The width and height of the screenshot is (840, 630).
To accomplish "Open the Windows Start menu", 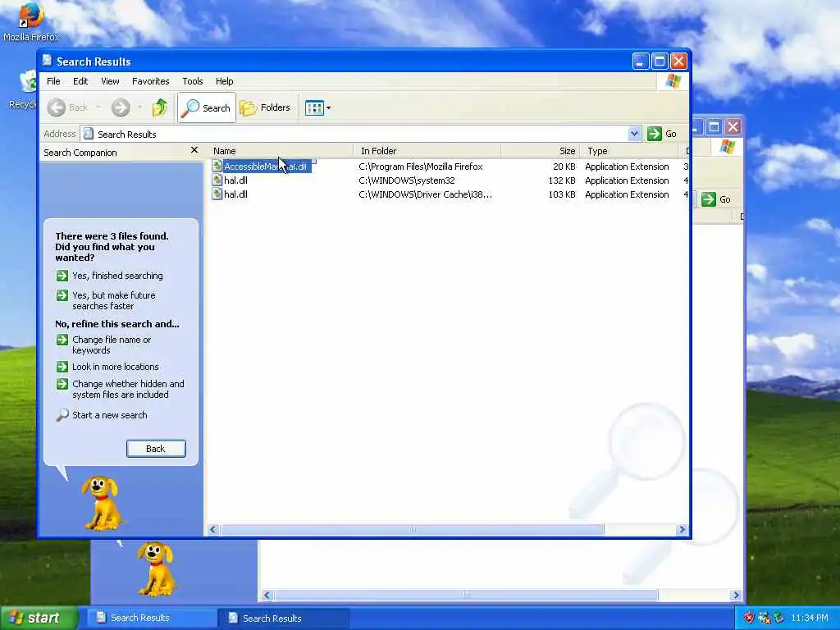I will coord(39,618).
